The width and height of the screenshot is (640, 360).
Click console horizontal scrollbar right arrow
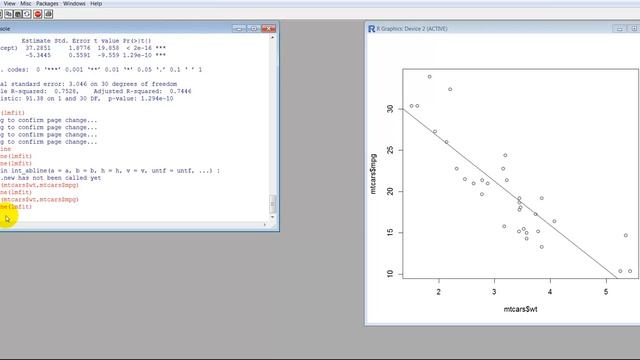tap(264, 224)
